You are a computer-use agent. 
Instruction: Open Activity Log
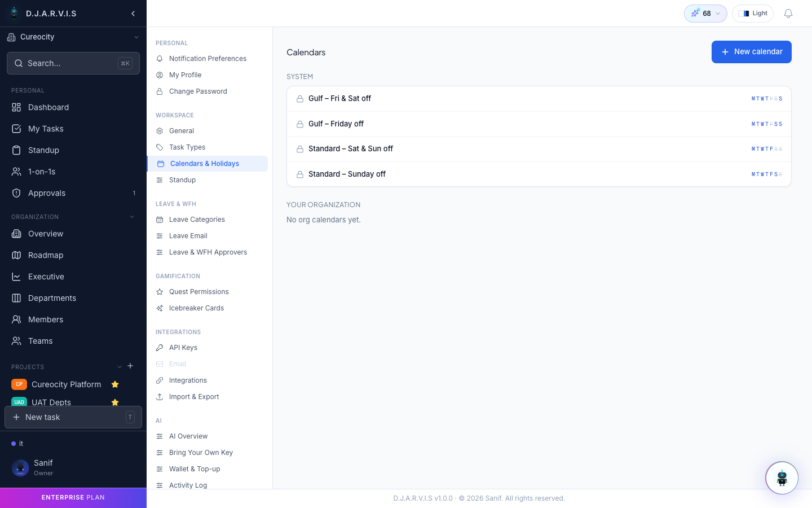[208, 485]
